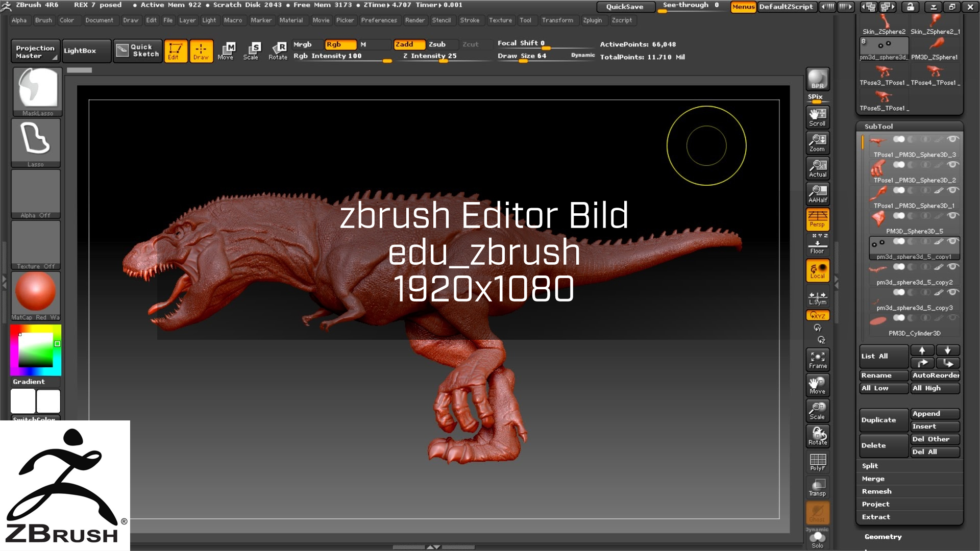This screenshot has height=551, width=980.
Task: Open the Render menu
Action: (414, 20)
